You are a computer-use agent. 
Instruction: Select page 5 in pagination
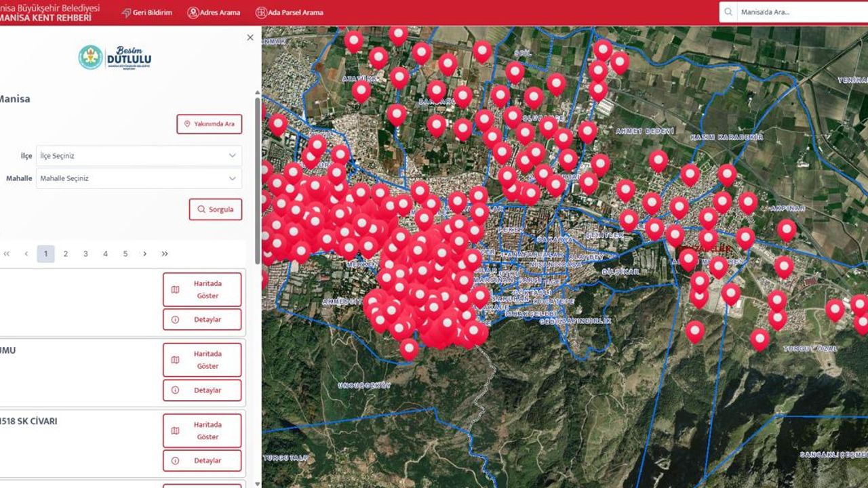pyautogui.click(x=125, y=254)
